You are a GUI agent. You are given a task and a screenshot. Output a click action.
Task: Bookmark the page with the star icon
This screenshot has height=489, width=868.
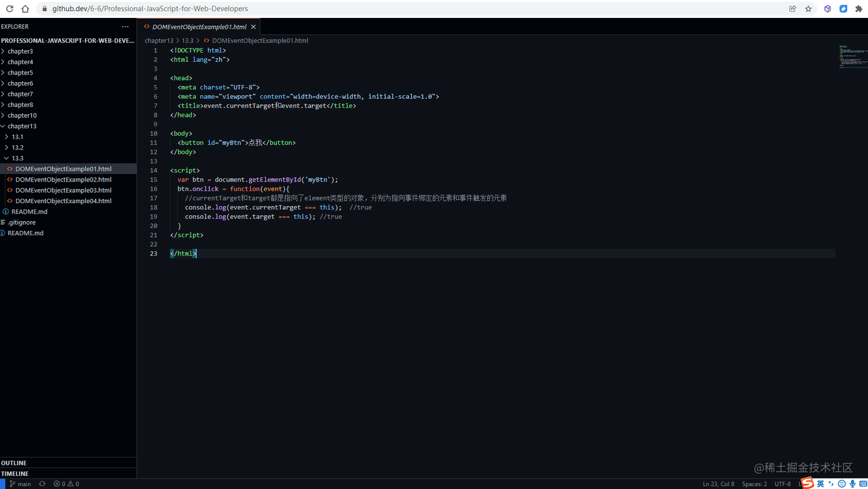(x=808, y=9)
